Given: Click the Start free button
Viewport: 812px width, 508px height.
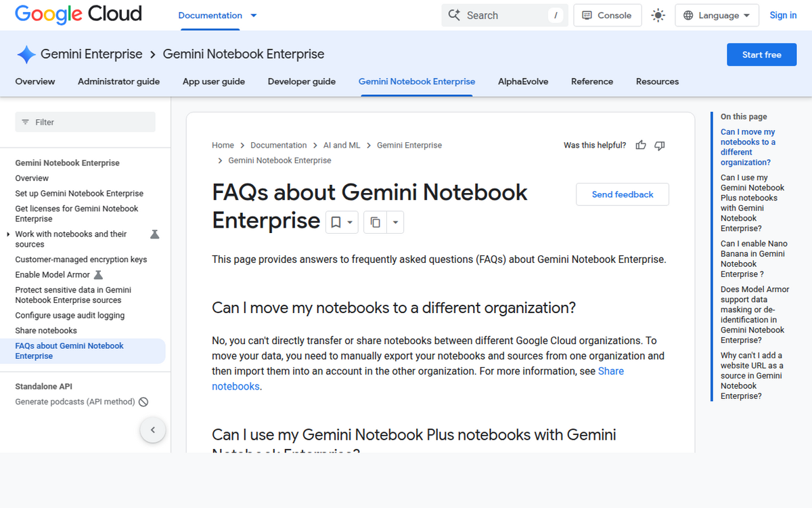Looking at the screenshot, I should click(762, 55).
